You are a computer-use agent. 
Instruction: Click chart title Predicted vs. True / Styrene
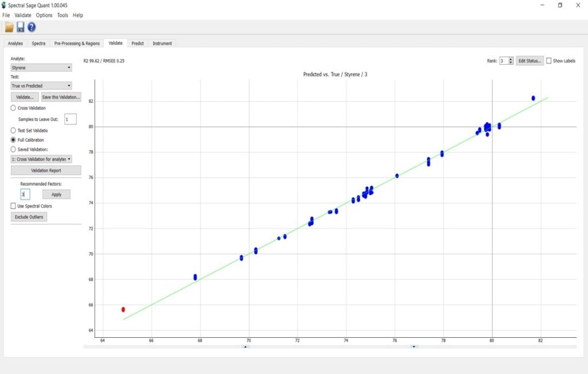(x=335, y=75)
